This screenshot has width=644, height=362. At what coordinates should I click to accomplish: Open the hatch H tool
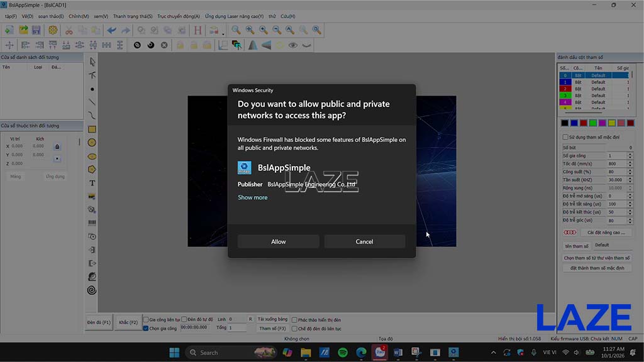(197, 30)
